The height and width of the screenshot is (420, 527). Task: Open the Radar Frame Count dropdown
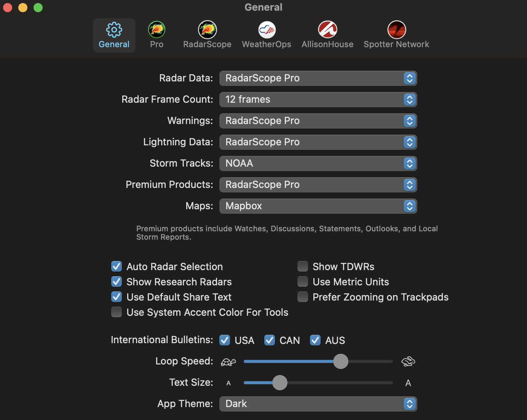pyautogui.click(x=410, y=100)
